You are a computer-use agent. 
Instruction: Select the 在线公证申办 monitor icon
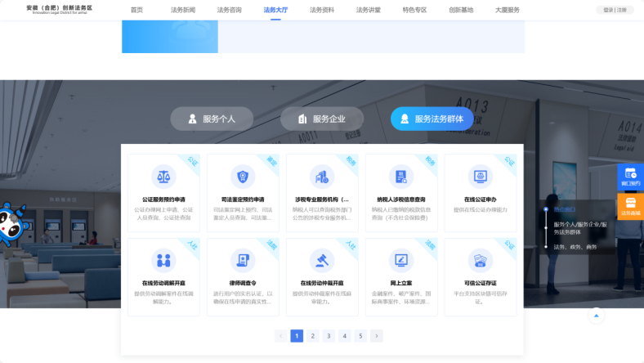pos(480,177)
